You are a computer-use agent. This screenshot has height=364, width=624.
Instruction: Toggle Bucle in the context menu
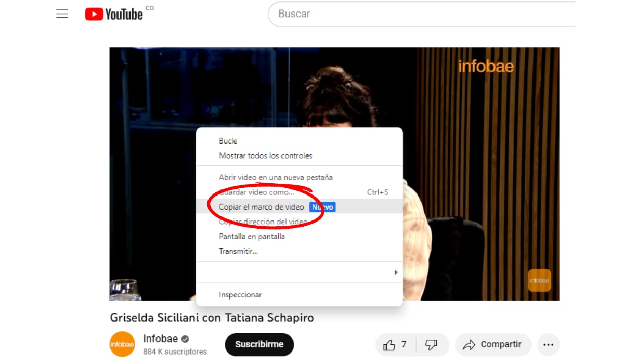click(x=228, y=141)
